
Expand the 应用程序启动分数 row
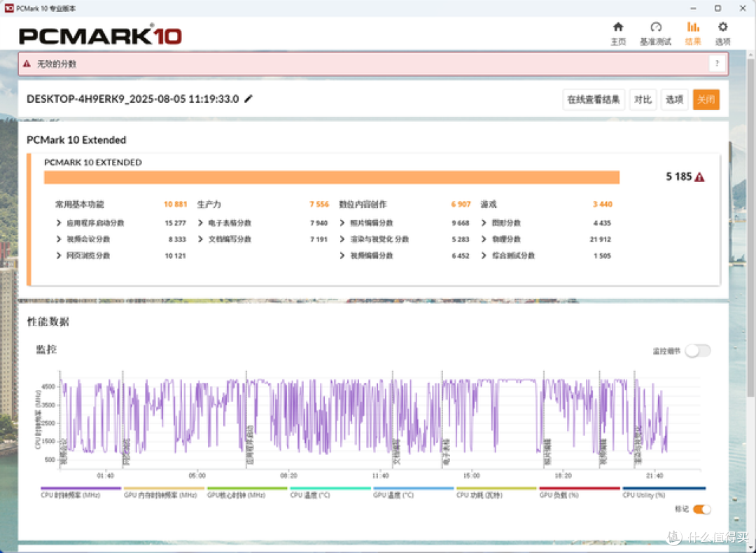pos(59,223)
